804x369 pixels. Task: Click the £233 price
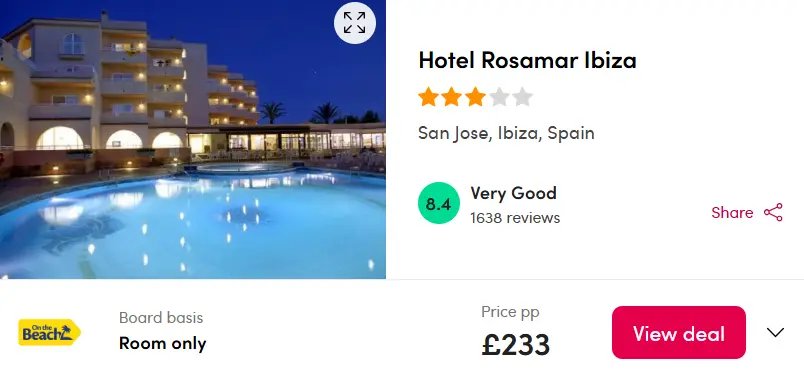click(516, 344)
